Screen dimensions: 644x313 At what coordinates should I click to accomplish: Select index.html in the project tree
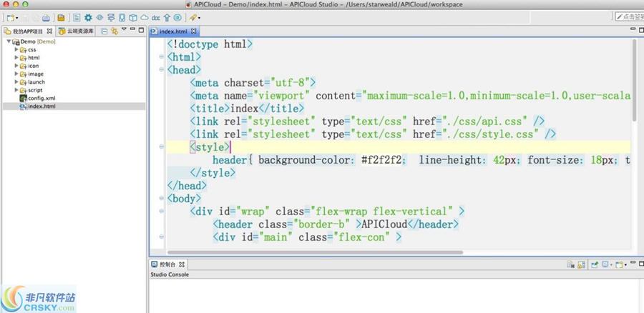(42, 106)
